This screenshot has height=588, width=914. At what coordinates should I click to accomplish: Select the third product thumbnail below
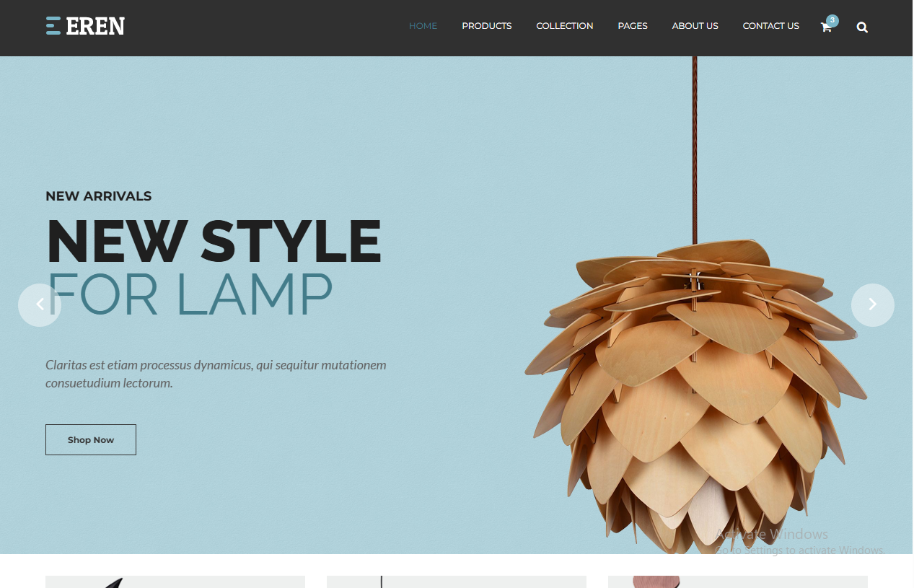click(x=738, y=582)
